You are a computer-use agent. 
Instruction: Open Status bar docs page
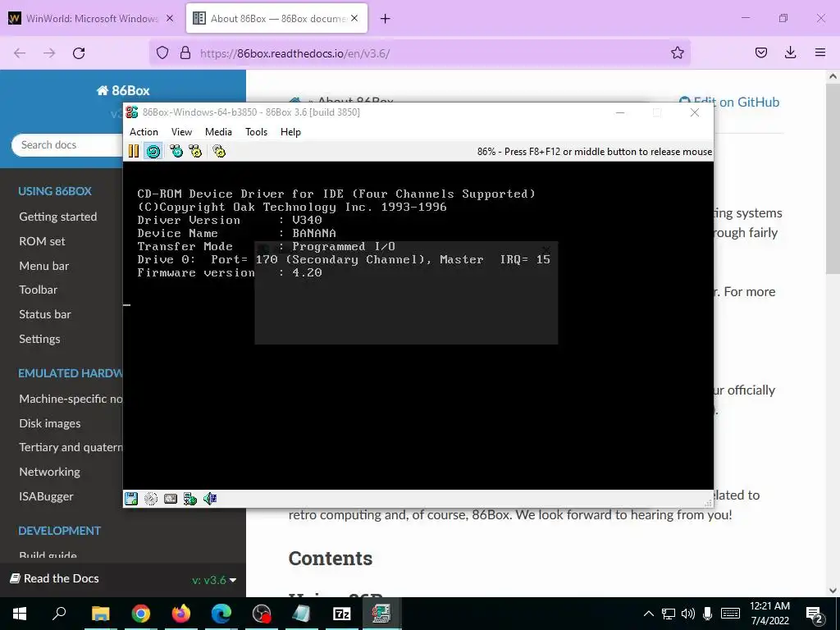45,314
